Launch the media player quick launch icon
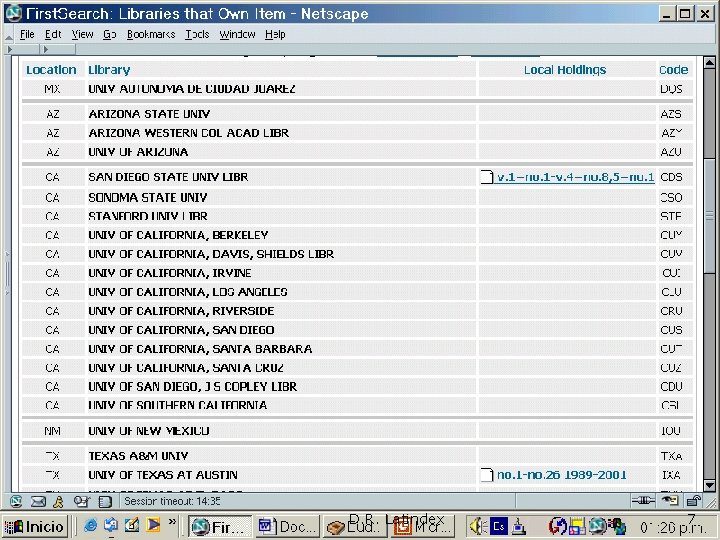This screenshot has height=540, width=720. [x=153, y=525]
